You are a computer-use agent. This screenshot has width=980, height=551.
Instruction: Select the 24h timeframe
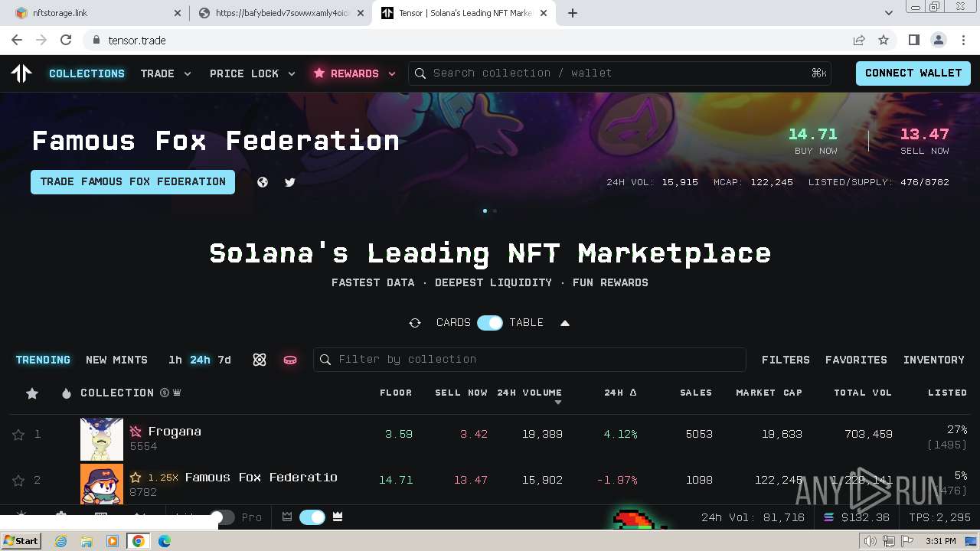click(200, 360)
